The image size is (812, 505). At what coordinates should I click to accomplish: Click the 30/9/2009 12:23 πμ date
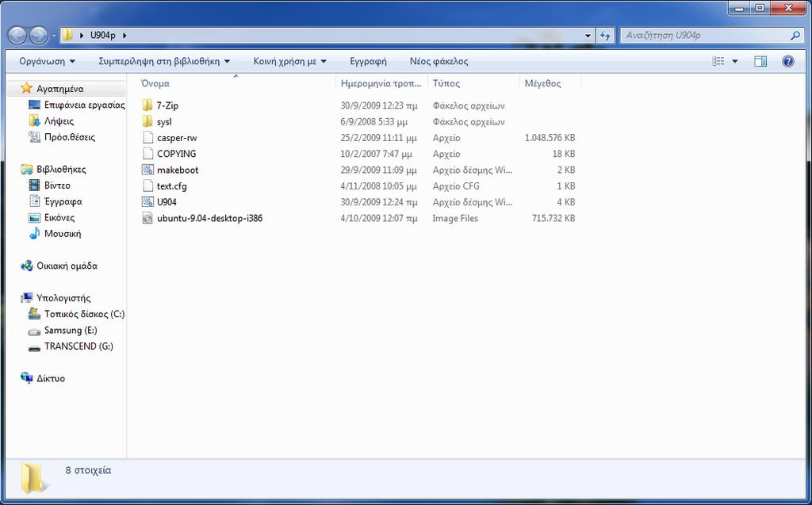pos(378,105)
